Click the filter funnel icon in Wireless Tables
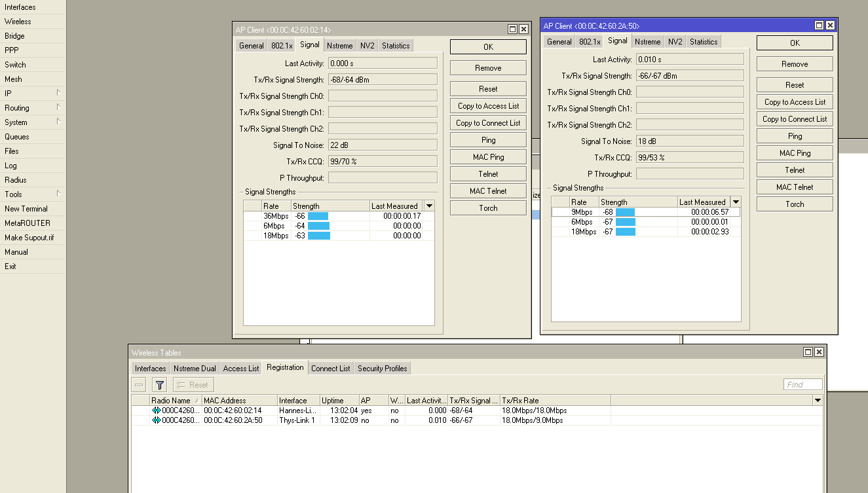The height and width of the screenshot is (493, 868). [x=159, y=385]
